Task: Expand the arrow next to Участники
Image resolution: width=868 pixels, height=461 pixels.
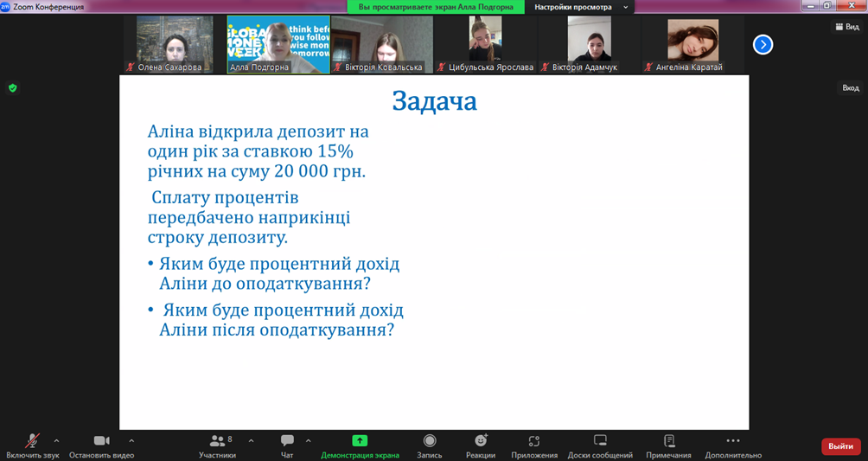Action: coord(251,441)
